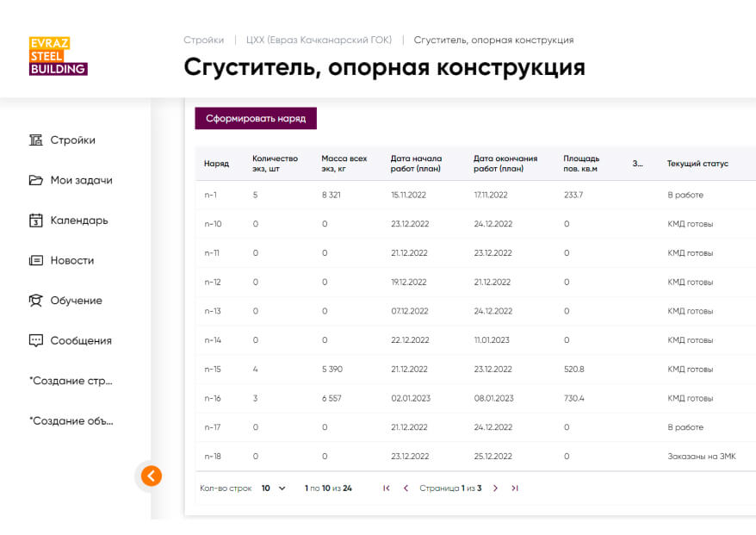The width and height of the screenshot is (756, 535).
Task: Open the *Создание стр... menu item
Action: tap(71, 381)
